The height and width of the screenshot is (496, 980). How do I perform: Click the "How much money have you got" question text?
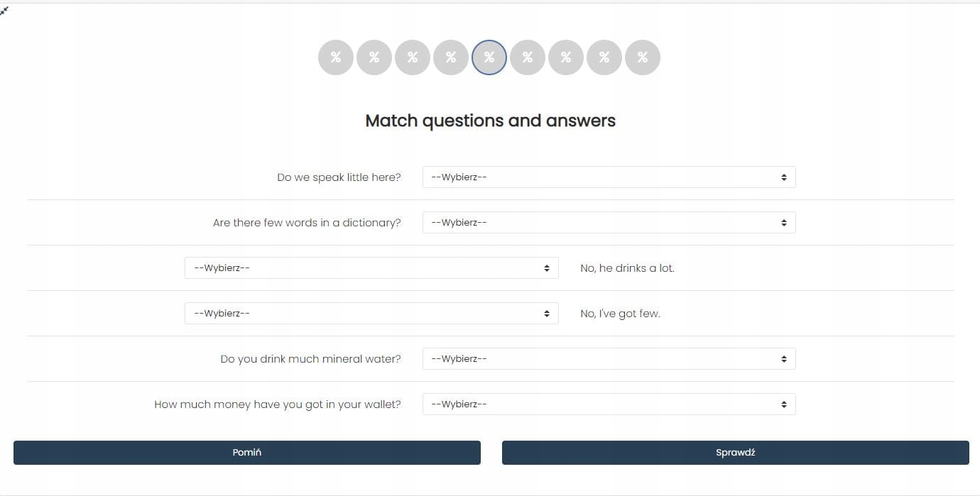coord(278,404)
